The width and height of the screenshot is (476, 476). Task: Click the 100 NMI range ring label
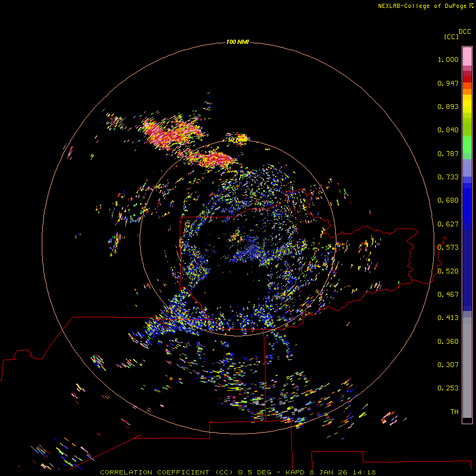pyautogui.click(x=237, y=42)
